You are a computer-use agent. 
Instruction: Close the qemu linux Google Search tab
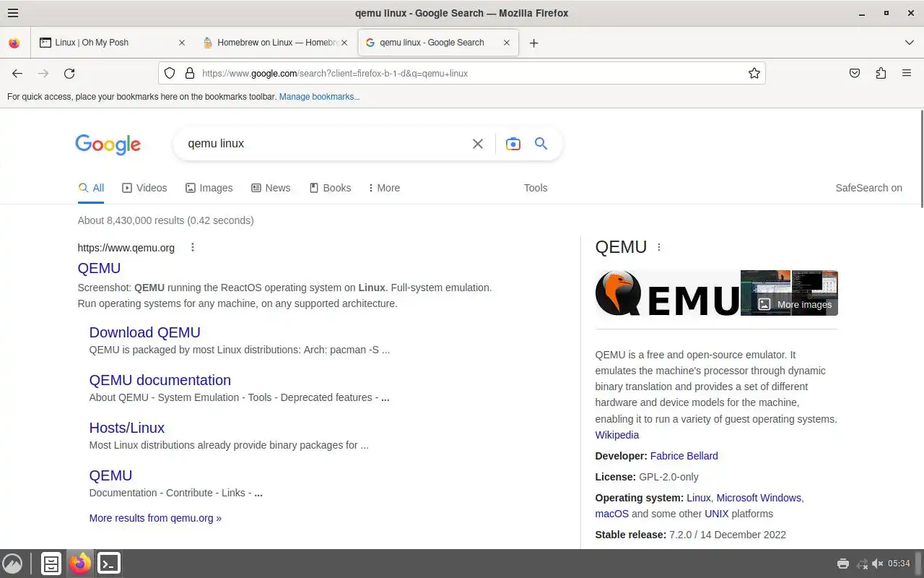pyautogui.click(x=507, y=43)
